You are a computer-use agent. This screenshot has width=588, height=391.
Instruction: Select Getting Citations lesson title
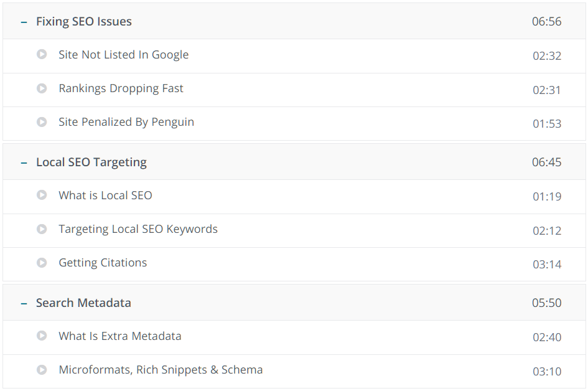coord(103,263)
